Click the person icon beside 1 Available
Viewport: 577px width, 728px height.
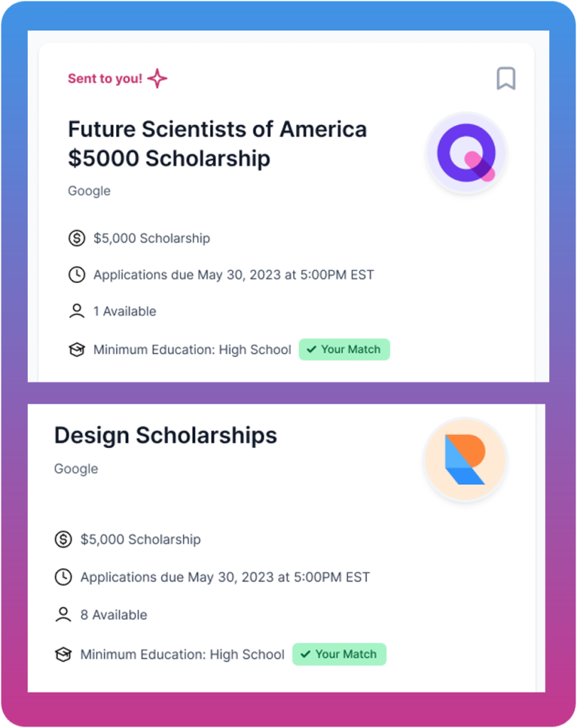(77, 311)
